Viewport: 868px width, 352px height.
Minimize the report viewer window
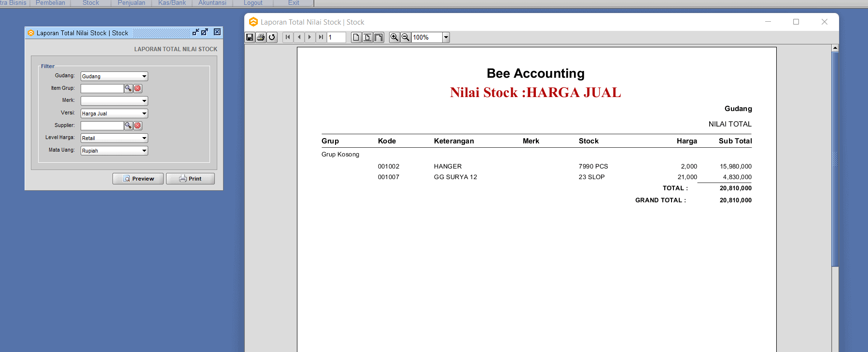(768, 22)
